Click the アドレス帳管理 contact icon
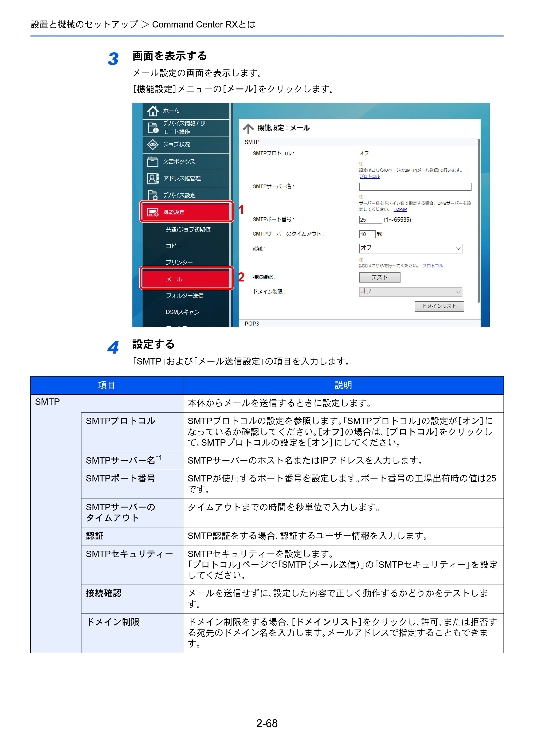This screenshot has height=756, width=534. [152, 178]
